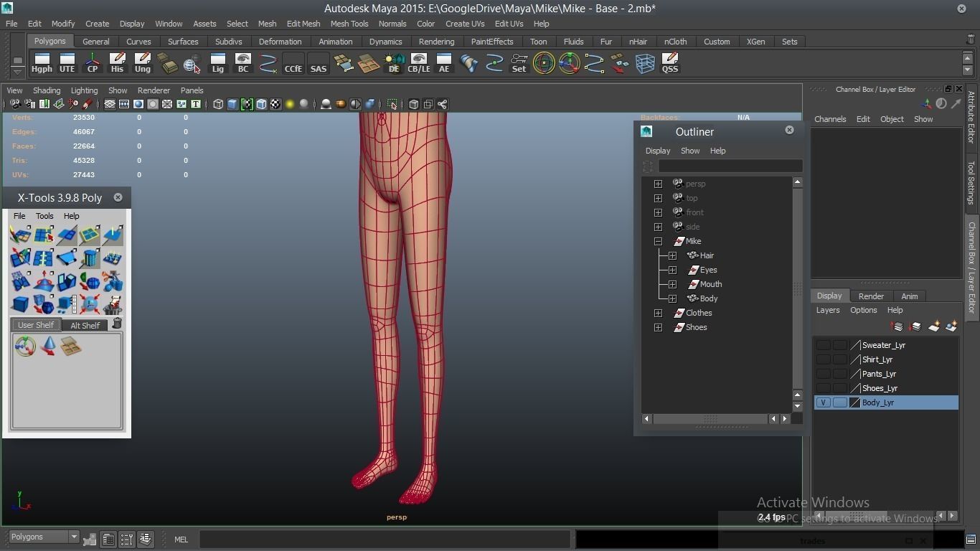Open the Mesh Tools menu
The image size is (980, 551).
pos(349,24)
